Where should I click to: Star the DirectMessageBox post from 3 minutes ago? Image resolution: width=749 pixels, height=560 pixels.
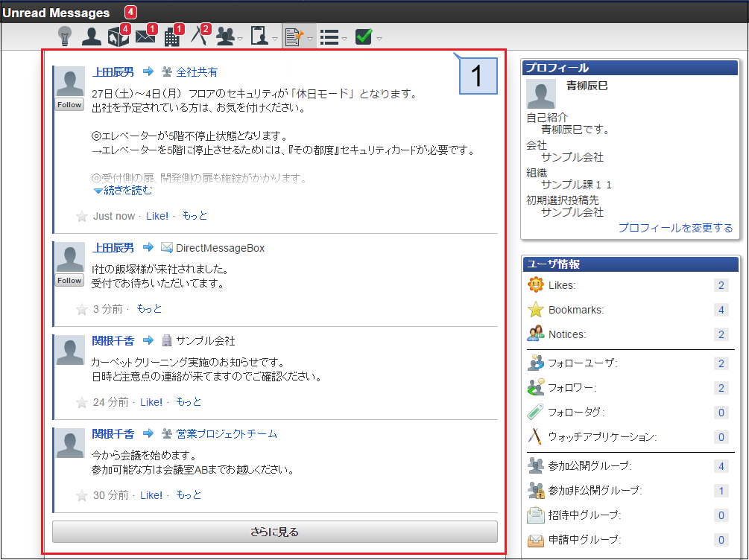click(82, 309)
